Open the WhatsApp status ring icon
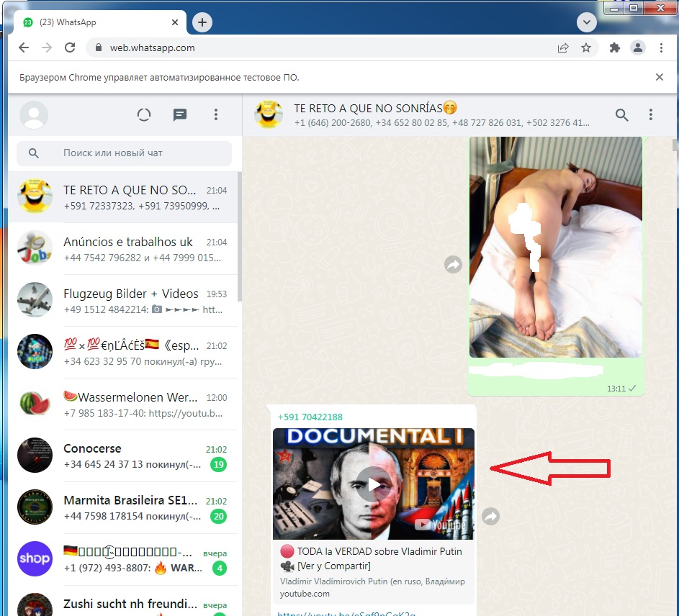The width and height of the screenshot is (679, 616). tap(144, 114)
